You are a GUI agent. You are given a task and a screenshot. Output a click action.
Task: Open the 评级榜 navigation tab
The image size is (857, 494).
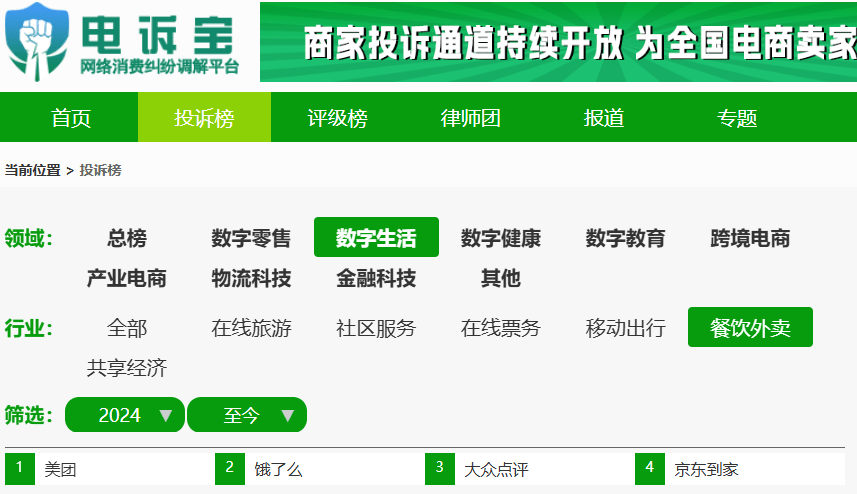(337, 117)
